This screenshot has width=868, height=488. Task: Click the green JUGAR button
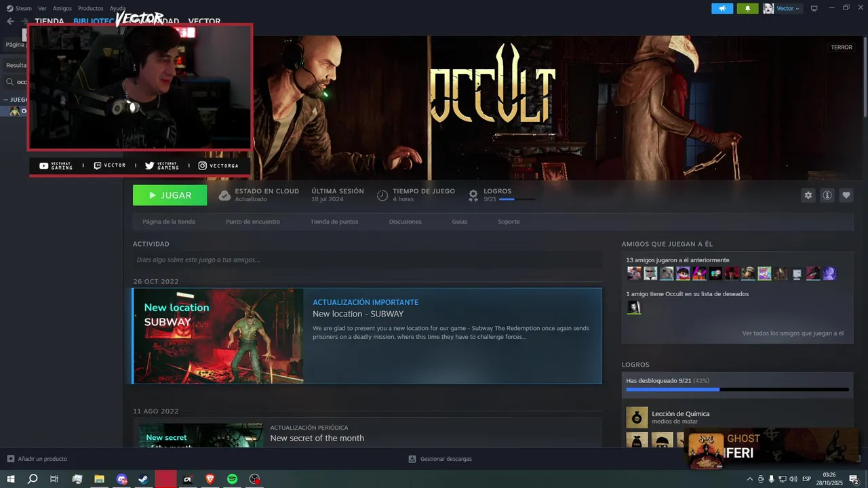(x=170, y=195)
